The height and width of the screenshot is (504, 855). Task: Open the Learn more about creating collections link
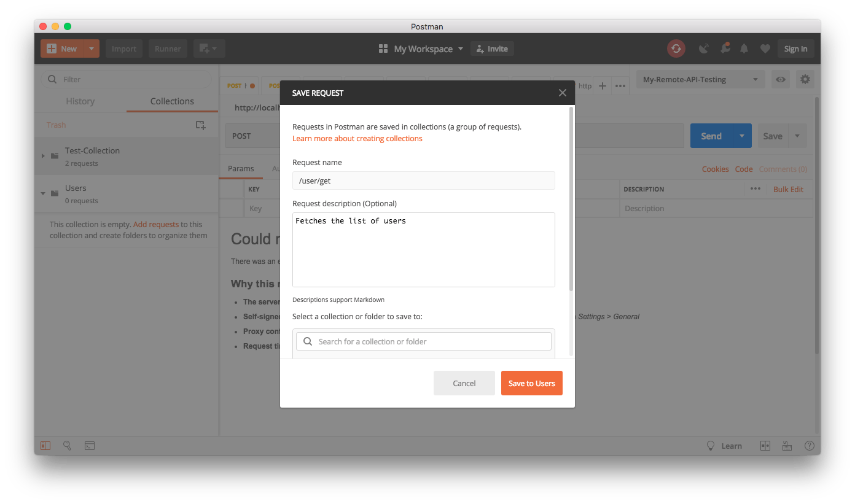[x=357, y=139]
